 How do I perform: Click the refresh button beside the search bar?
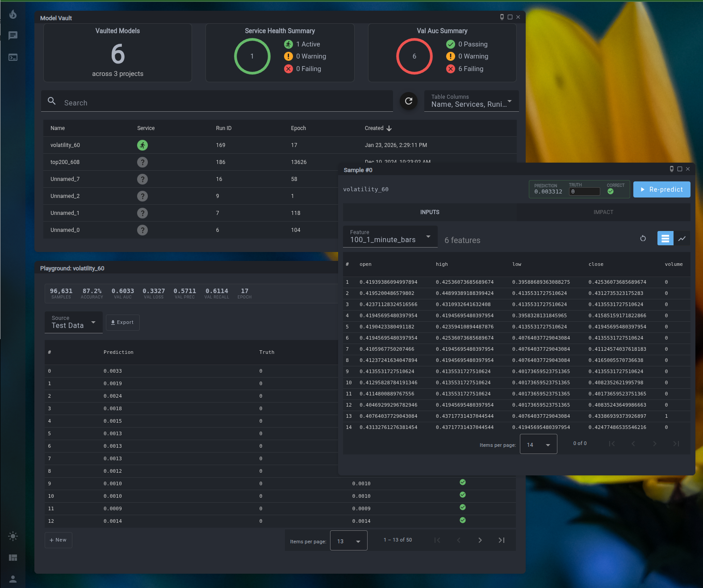[x=408, y=101]
